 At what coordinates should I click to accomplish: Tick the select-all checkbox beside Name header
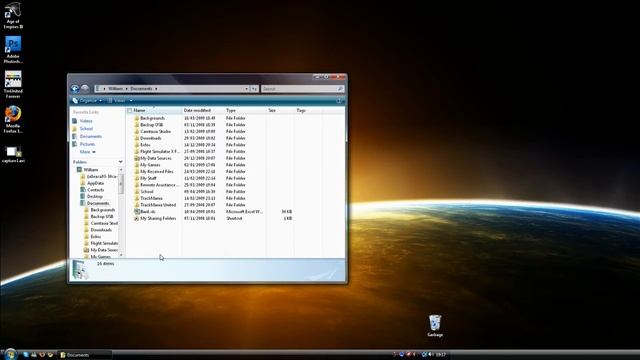(x=129, y=111)
